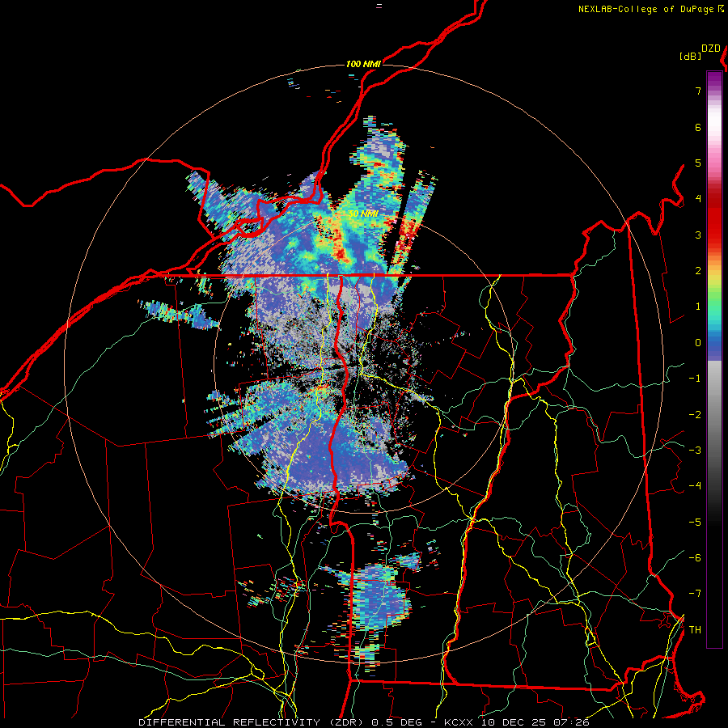Click the 2 value on the color scale
The height and width of the screenshot is (728, 728).
(698, 271)
